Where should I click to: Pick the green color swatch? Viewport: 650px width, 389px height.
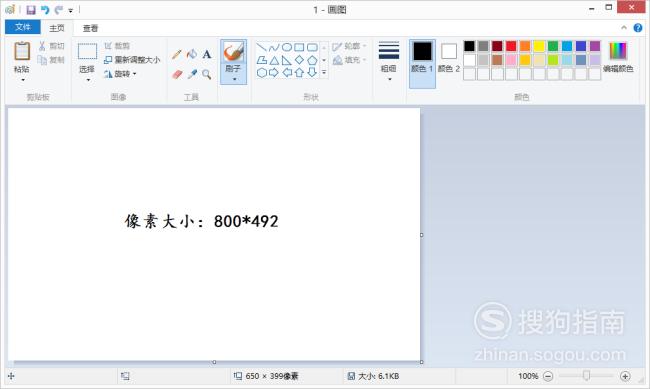553,46
